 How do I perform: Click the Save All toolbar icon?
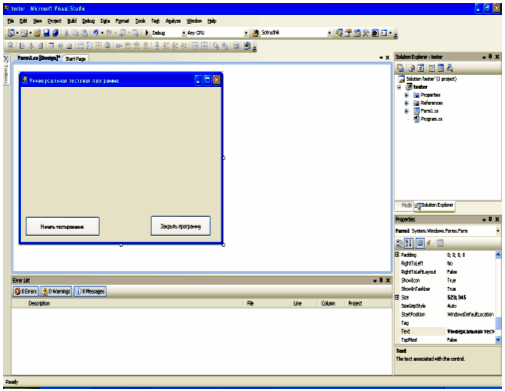[x=55, y=33]
